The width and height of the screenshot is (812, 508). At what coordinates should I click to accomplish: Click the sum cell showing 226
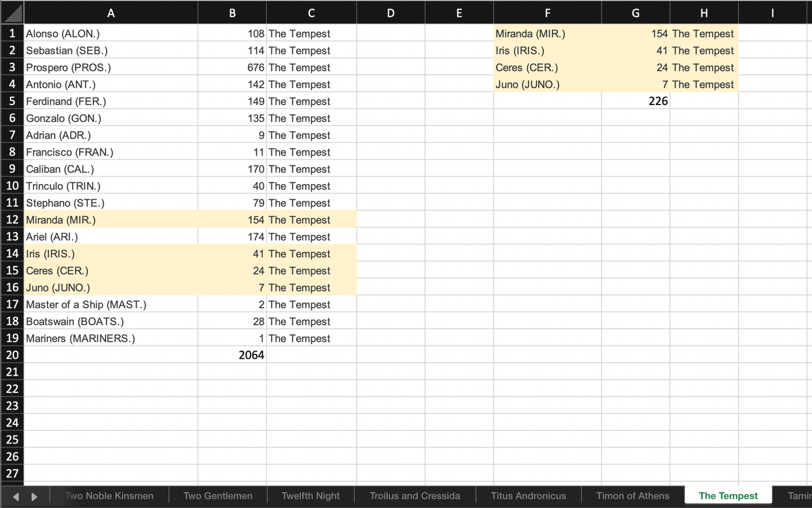(x=635, y=101)
